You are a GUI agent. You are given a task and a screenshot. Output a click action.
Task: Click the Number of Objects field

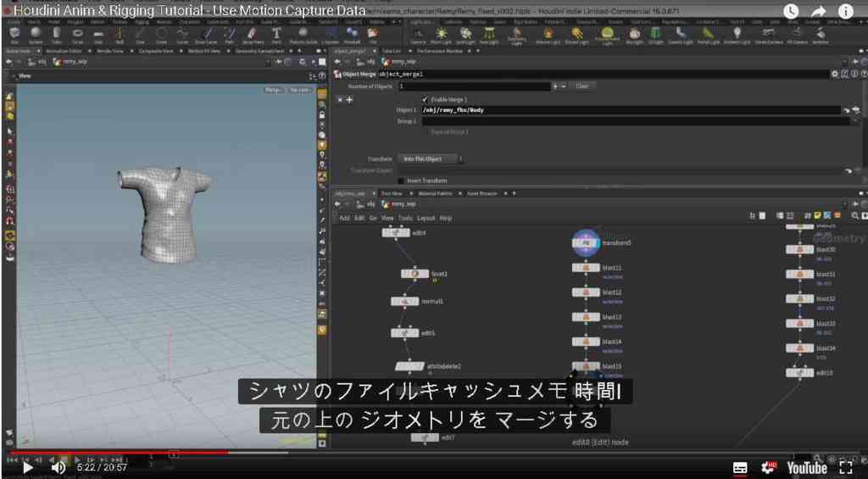pyautogui.click(x=474, y=86)
